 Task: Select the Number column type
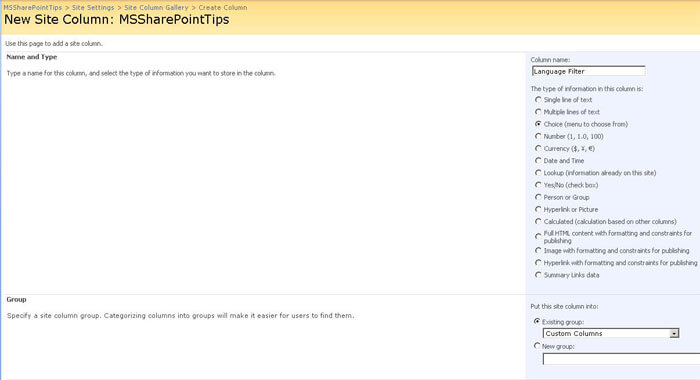coord(538,136)
